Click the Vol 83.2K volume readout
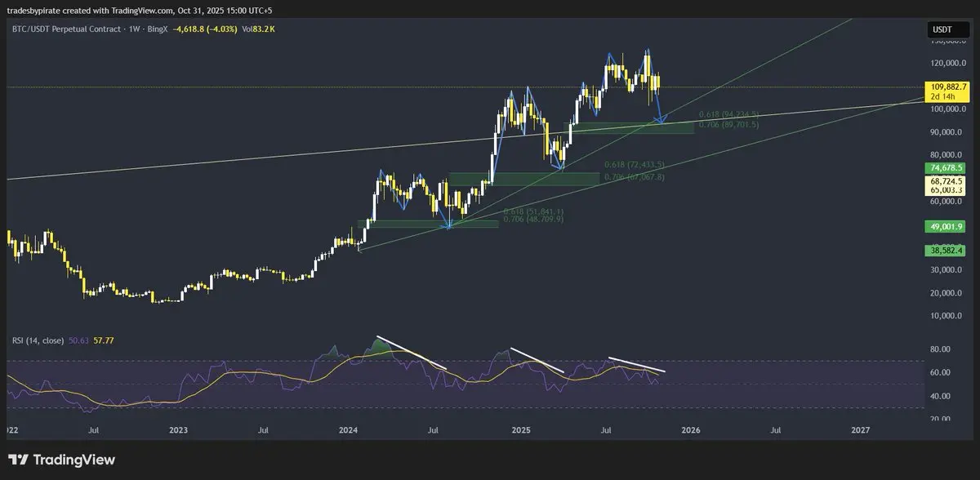The width and height of the screenshot is (980, 480). (x=260, y=29)
